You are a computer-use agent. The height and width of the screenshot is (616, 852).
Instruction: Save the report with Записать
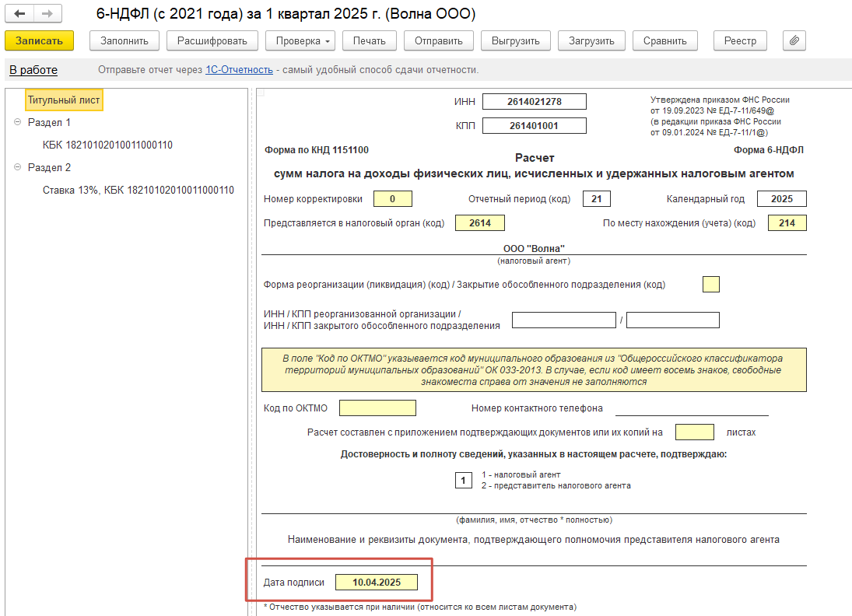point(39,40)
